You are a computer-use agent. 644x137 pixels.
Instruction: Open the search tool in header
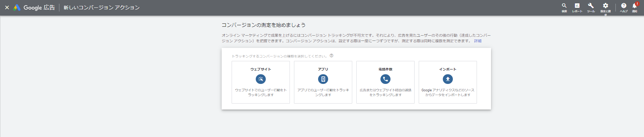tap(564, 7)
